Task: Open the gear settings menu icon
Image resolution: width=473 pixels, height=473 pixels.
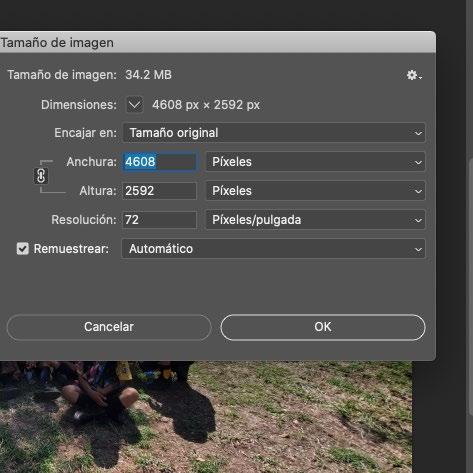Action: [414, 75]
